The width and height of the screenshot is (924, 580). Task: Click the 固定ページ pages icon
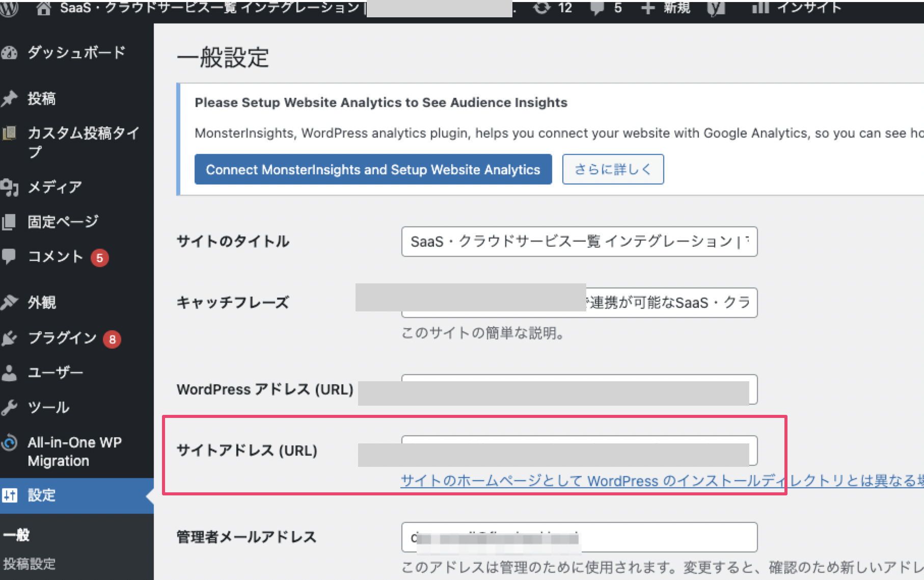tap(9, 222)
